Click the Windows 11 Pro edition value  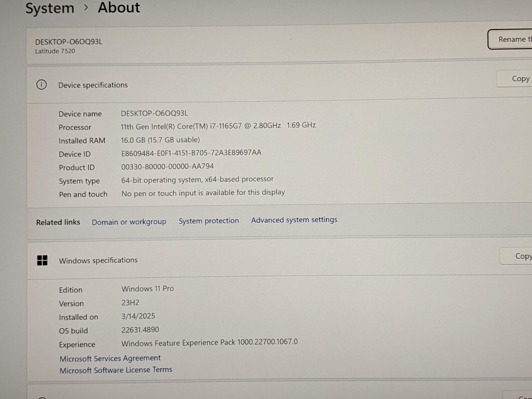(148, 289)
